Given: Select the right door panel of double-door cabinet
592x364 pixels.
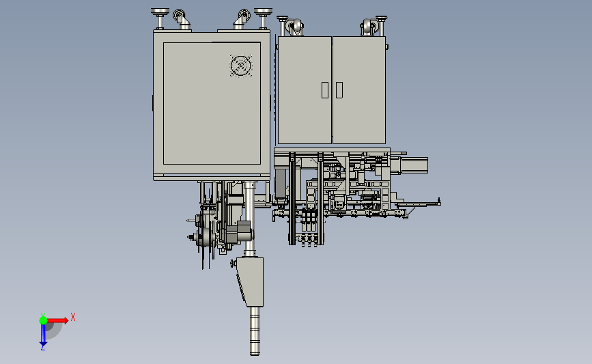Looking at the screenshot, I should pos(359,90).
